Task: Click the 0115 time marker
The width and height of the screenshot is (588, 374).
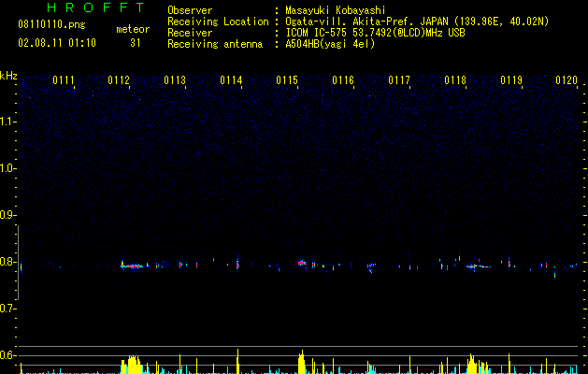Action: coord(287,80)
